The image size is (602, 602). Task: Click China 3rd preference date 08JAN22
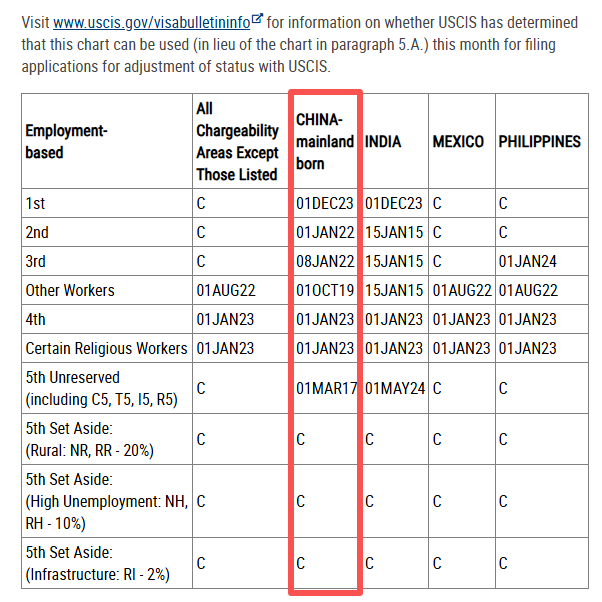click(325, 261)
